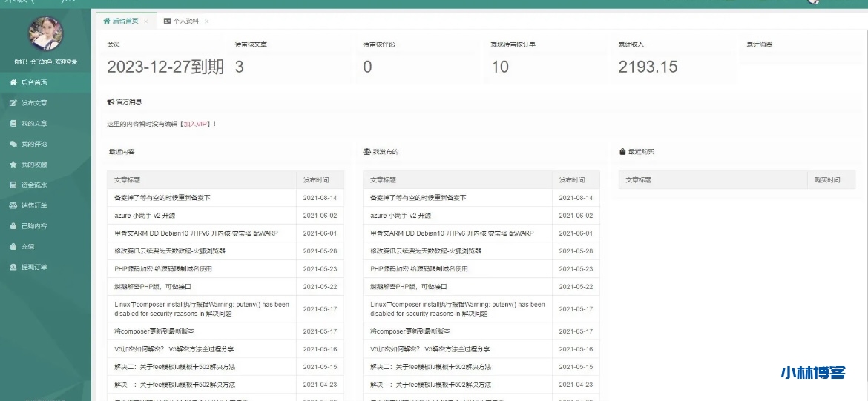Click the 提现待审核订单 count of 10
The width and height of the screenshot is (868, 401).
(x=499, y=67)
